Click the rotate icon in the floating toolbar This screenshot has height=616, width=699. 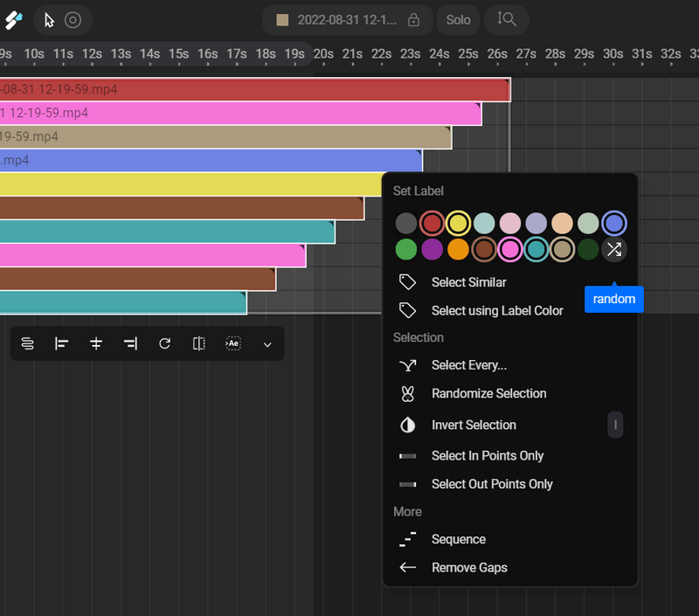coord(164,343)
